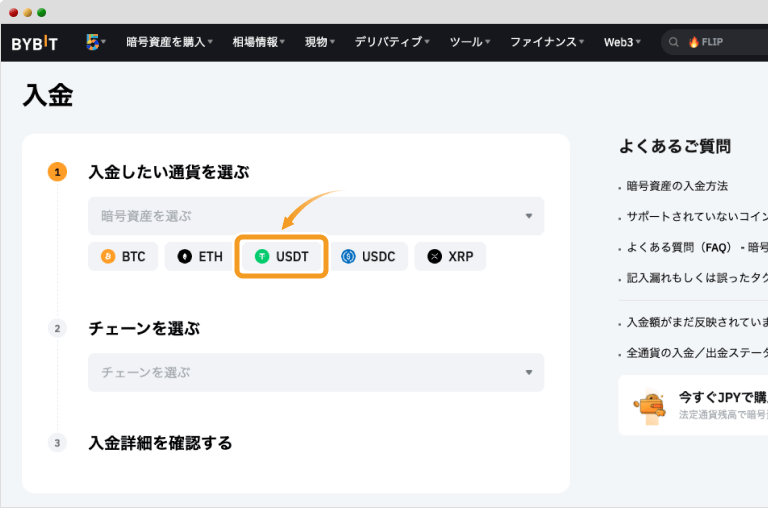
Task: Click the Bybit logo
Action: click(34, 43)
